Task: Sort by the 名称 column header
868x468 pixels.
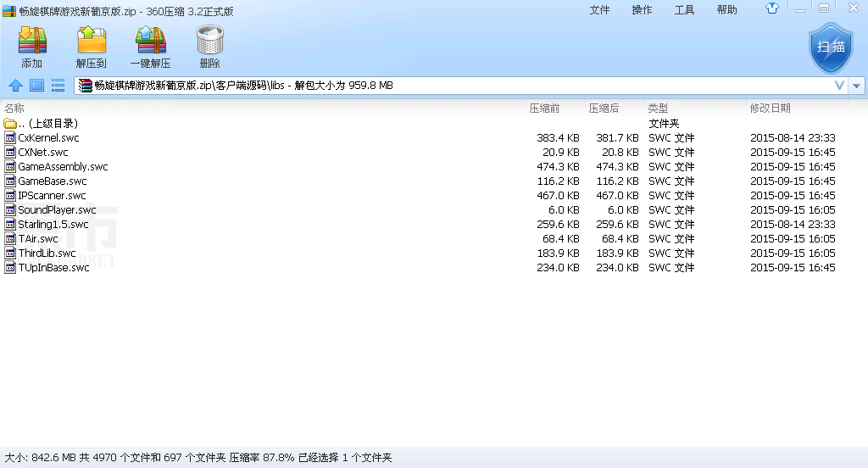Action: (x=14, y=108)
